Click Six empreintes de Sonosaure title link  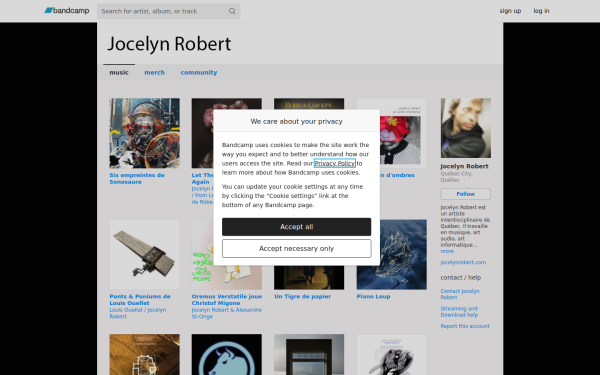pos(137,178)
